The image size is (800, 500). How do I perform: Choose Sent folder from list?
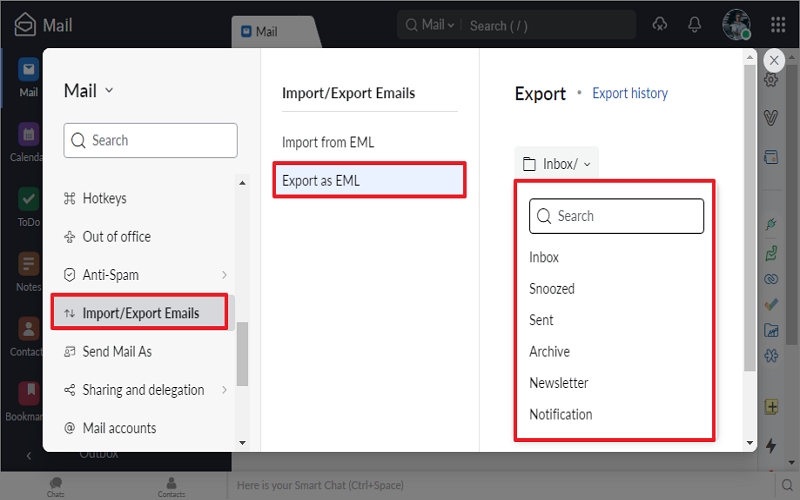pyautogui.click(x=541, y=320)
